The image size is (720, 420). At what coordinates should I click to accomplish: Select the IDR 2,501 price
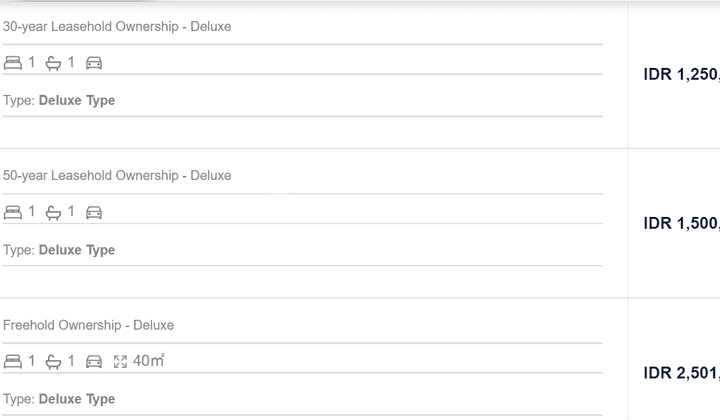[x=681, y=373]
